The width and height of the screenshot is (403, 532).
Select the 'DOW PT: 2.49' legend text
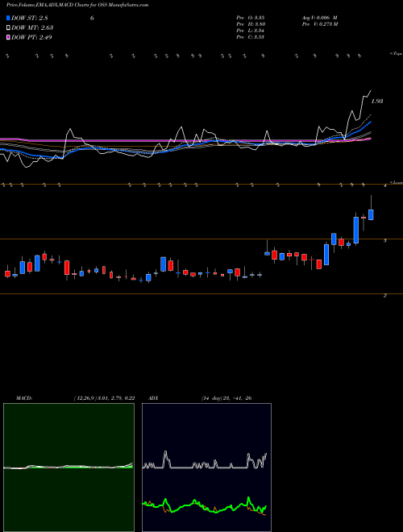pyautogui.click(x=31, y=37)
